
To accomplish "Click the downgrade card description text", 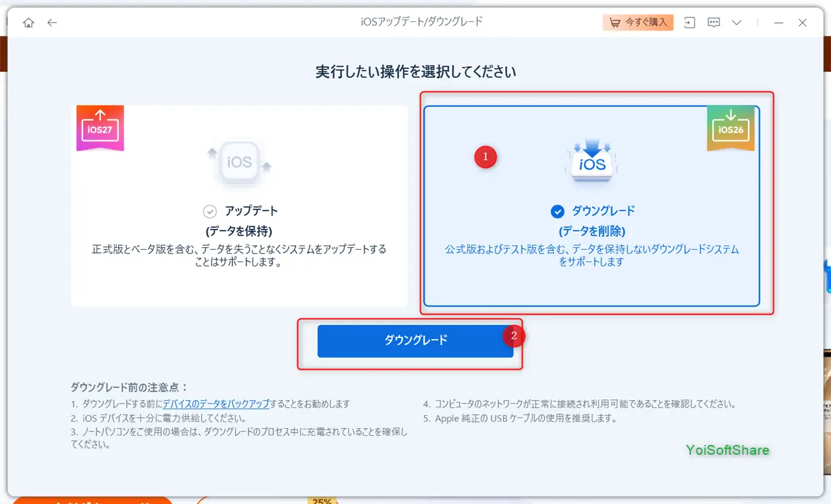I will click(x=592, y=256).
